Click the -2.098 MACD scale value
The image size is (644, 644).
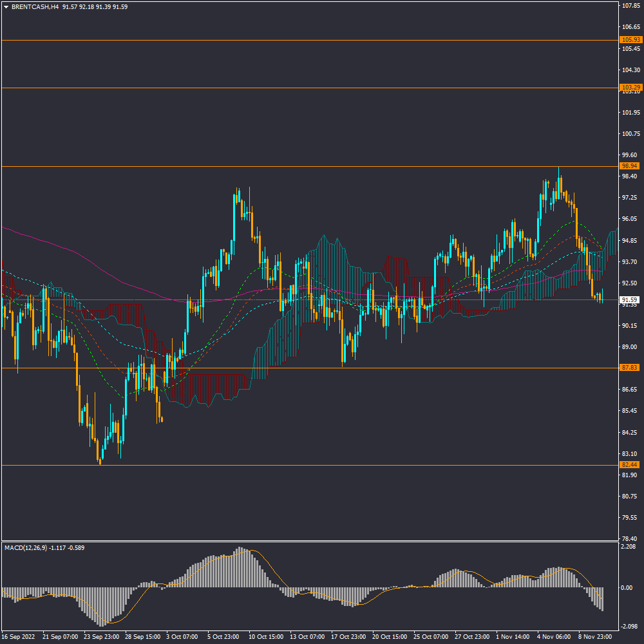[629, 627]
